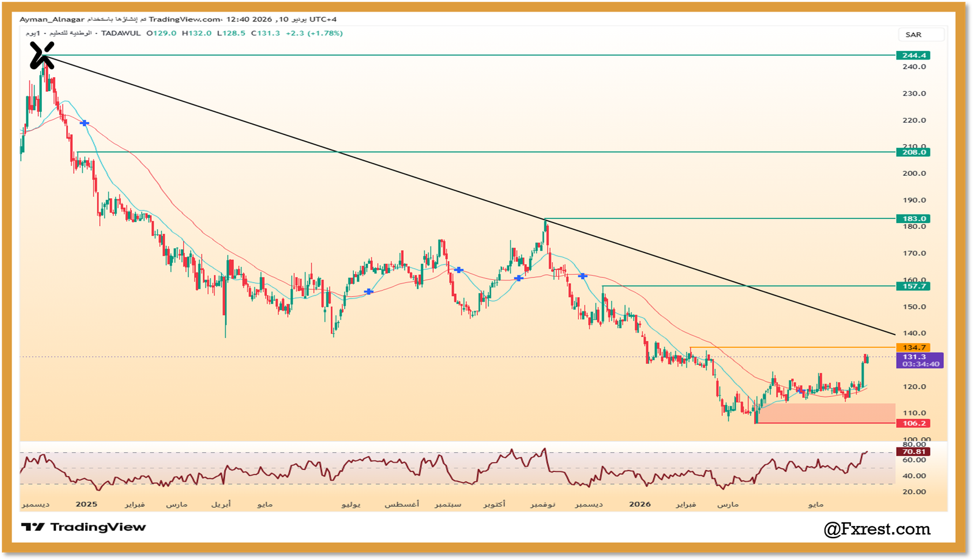This screenshot has height=560, width=973.
Task: Click the أبريل month label
Action: pyautogui.click(x=221, y=505)
